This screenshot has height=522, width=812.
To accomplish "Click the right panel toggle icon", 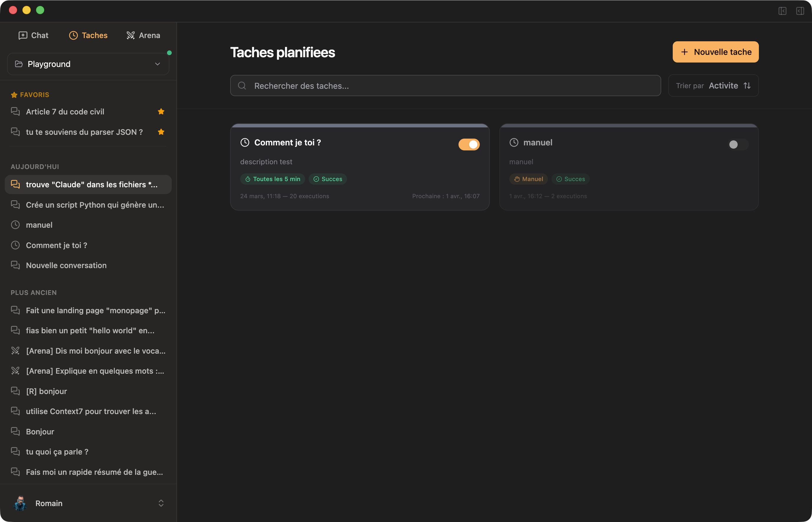I will click(800, 11).
